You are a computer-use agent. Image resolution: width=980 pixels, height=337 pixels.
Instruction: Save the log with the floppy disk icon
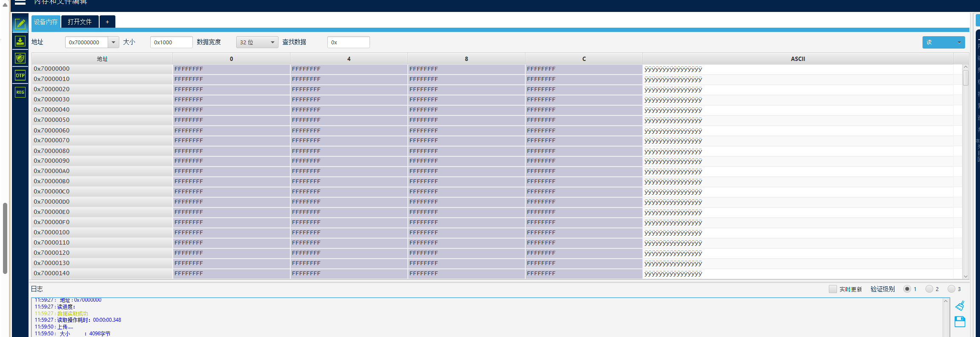[960, 322]
